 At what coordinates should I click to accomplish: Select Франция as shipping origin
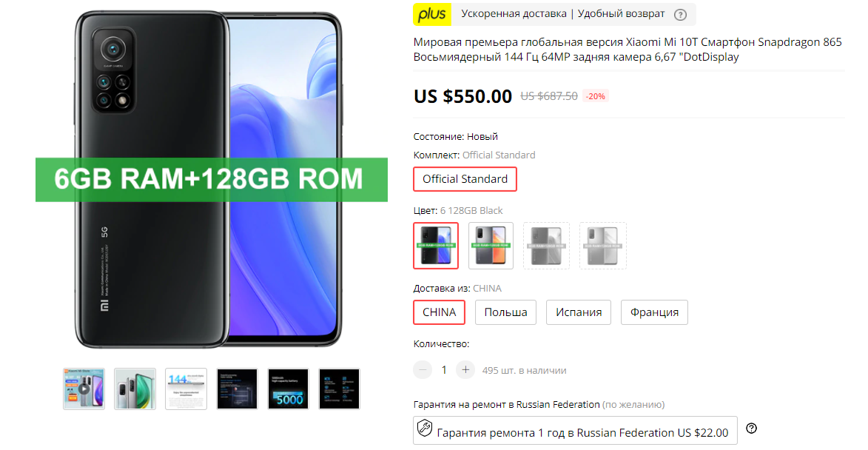click(x=654, y=312)
